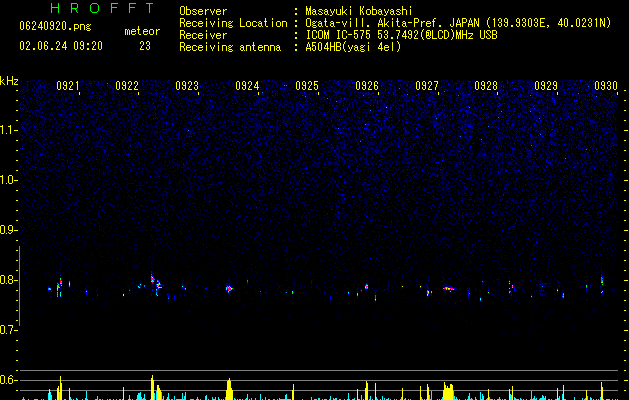Click the 0923 time marker
This screenshot has width=629, height=400.
click(x=187, y=86)
